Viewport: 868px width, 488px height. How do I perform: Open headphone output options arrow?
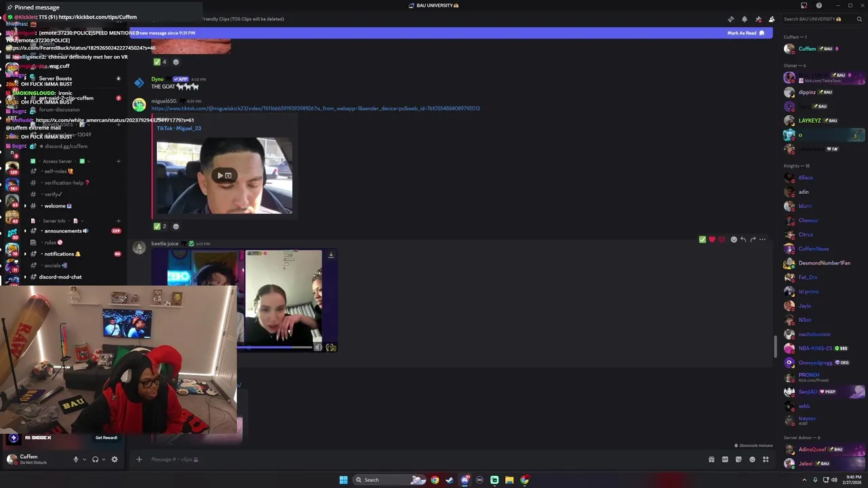pos(103,460)
